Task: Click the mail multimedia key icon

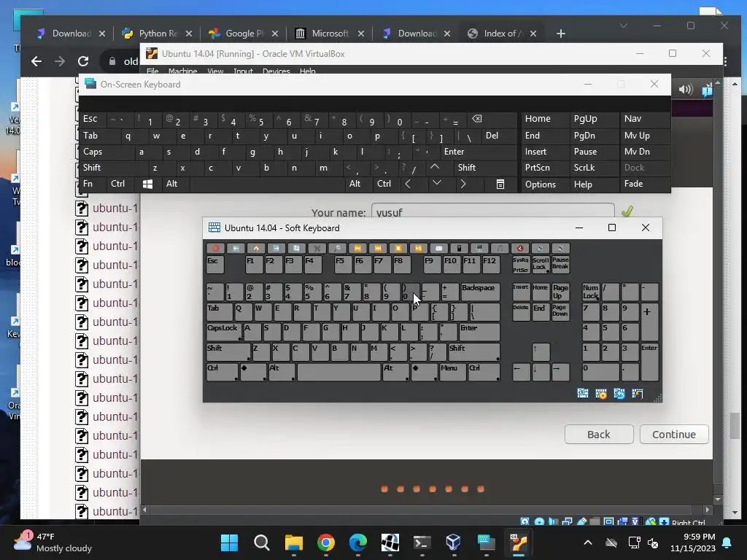Action: [438, 248]
